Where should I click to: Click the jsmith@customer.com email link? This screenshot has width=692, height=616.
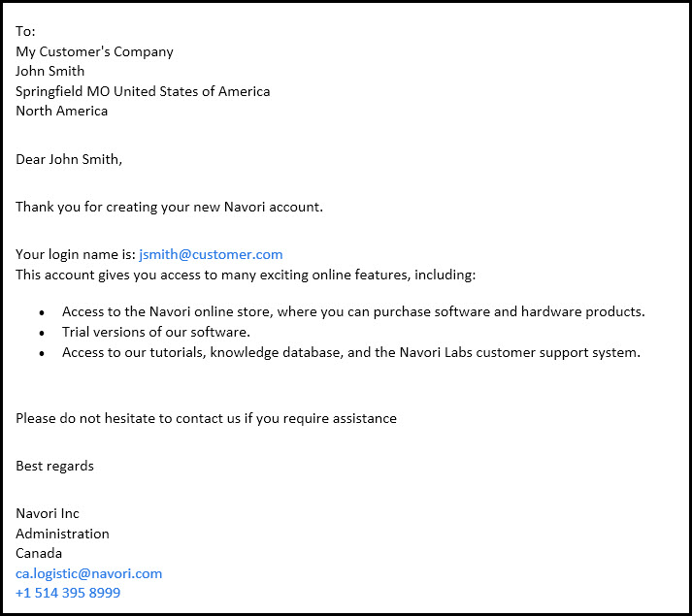[211, 254]
